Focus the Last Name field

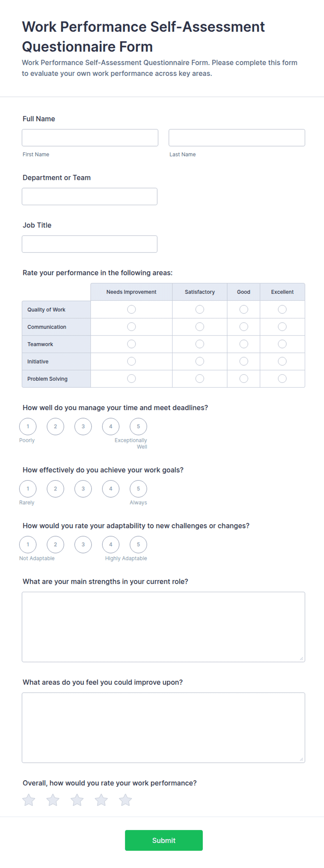coord(237,138)
